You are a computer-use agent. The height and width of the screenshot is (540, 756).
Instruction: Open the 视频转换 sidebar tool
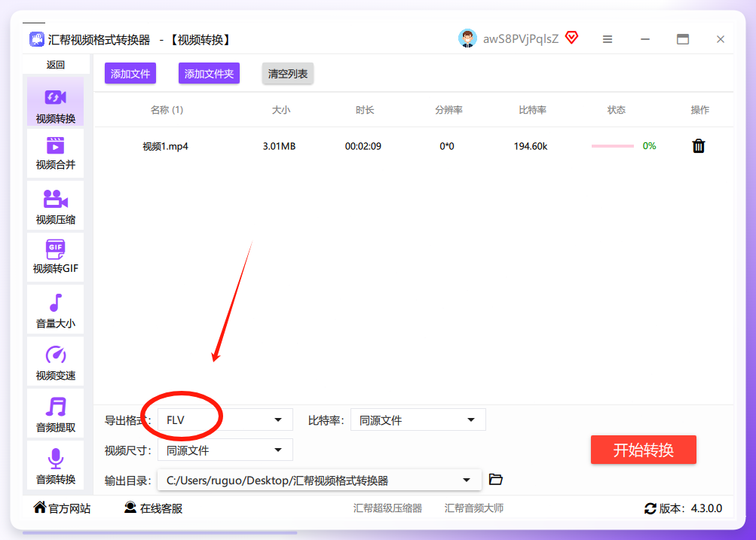[56, 102]
